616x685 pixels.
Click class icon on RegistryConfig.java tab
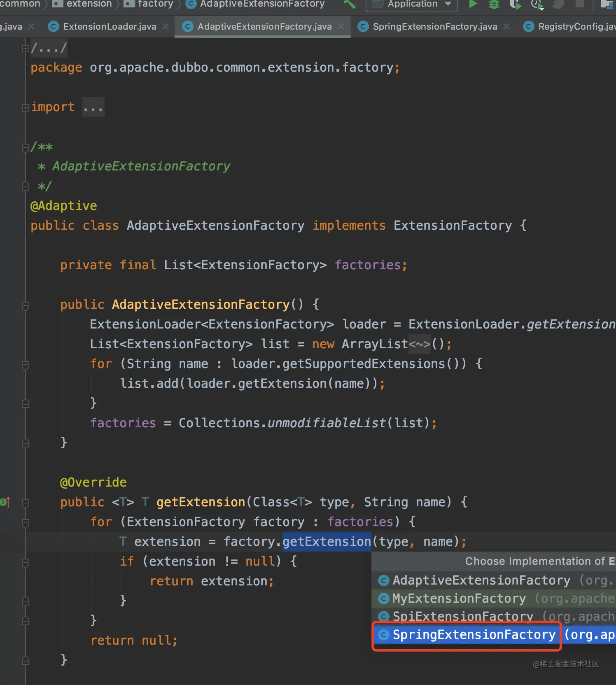[528, 26]
